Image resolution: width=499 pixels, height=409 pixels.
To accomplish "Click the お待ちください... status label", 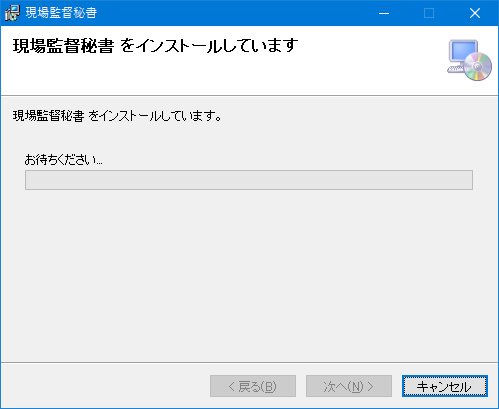I will [64, 160].
